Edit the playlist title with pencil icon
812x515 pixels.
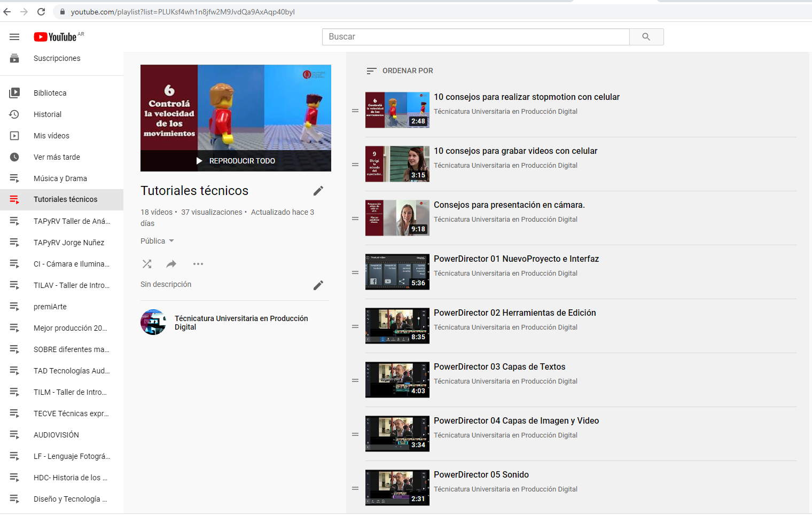318,191
